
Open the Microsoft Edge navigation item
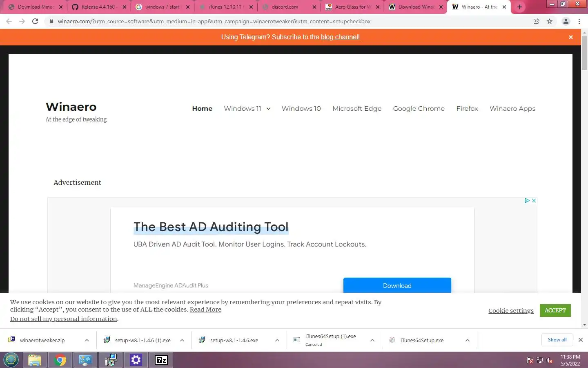pos(357,109)
